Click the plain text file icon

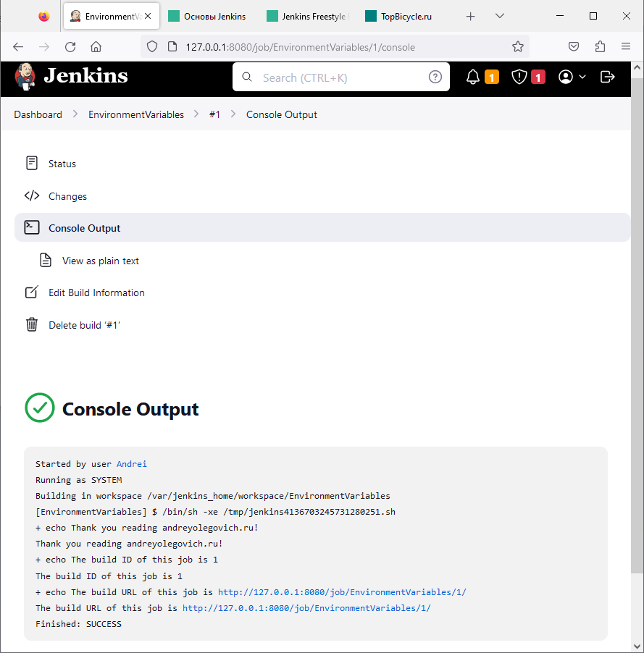click(x=46, y=261)
